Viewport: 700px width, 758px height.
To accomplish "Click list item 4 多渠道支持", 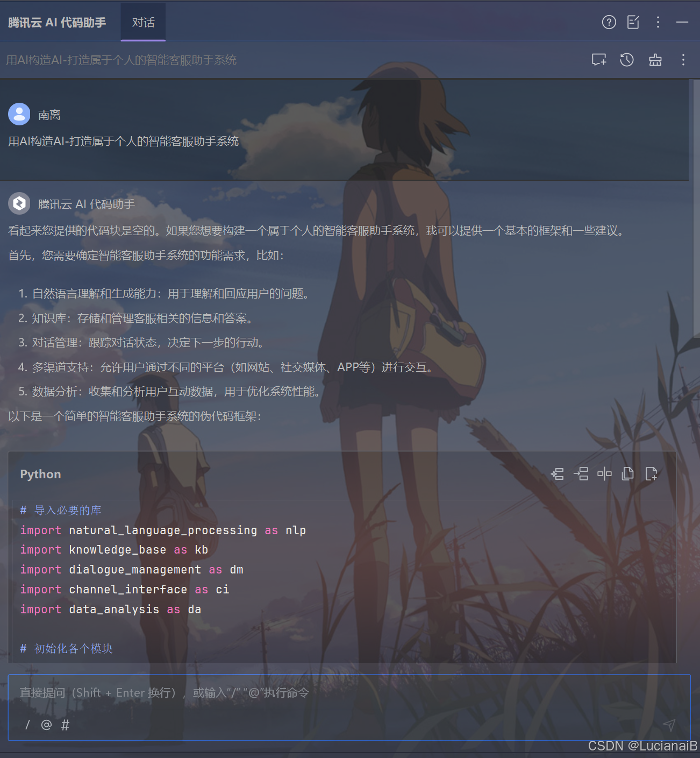I will (x=226, y=367).
